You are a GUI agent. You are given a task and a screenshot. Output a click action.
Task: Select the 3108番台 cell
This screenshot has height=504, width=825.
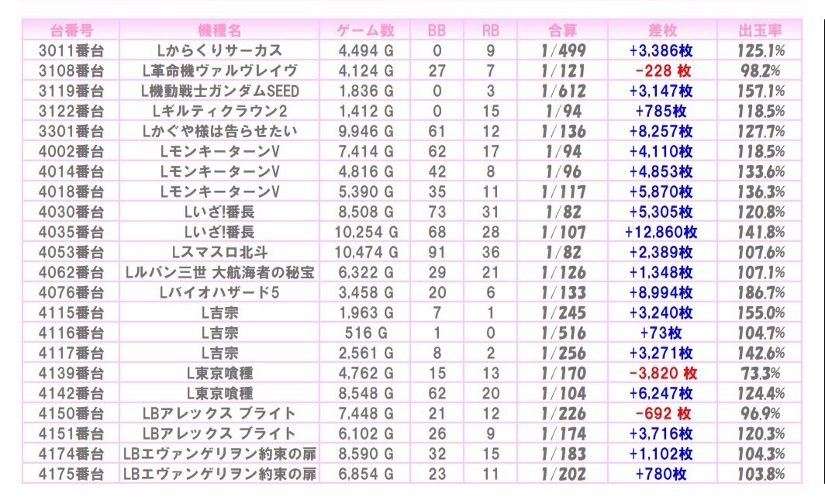coord(71,71)
